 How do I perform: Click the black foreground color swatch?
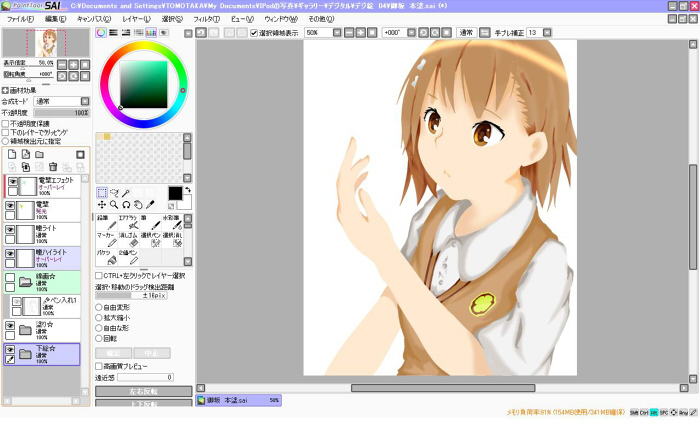175,192
